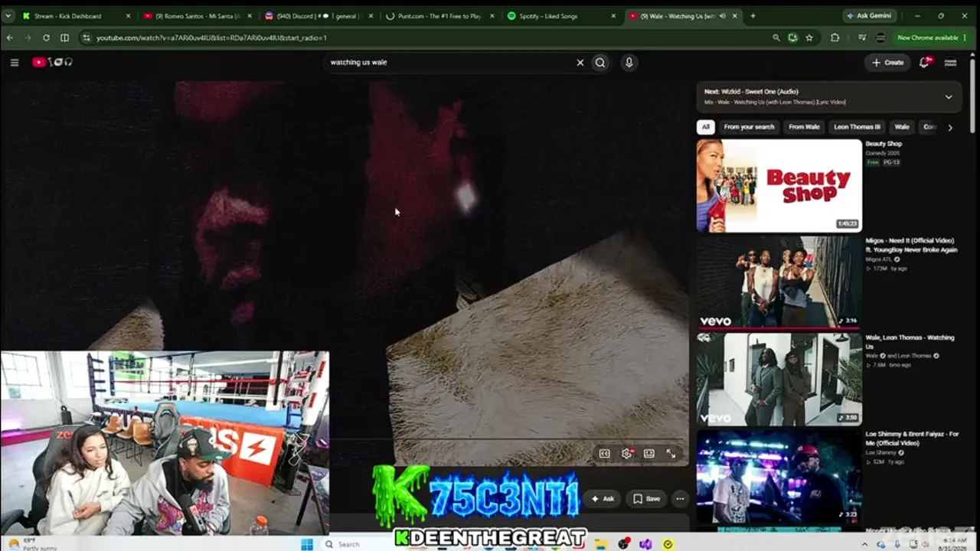Select the Wale filter chip

pos(902,127)
